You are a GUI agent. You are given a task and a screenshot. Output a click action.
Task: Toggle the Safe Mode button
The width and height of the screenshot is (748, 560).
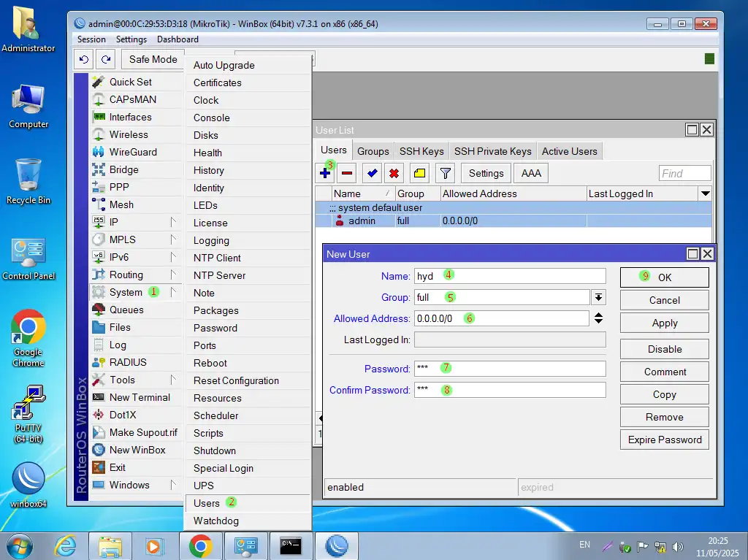pyautogui.click(x=153, y=59)
